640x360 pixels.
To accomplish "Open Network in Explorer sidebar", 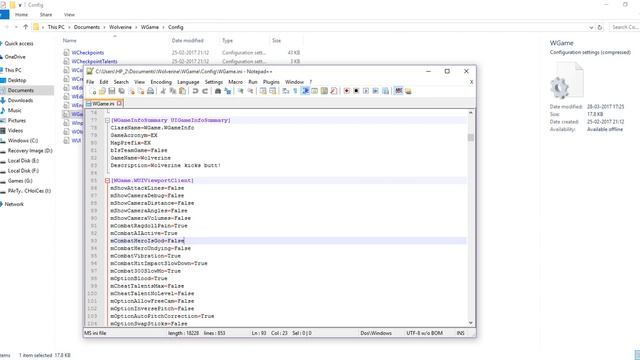I will (x=14, y=204).
